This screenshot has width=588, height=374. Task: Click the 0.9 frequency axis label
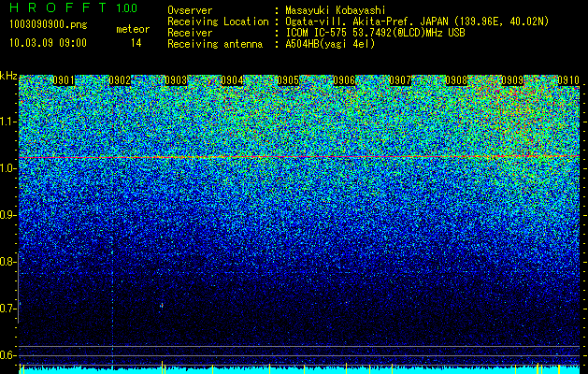7,215
